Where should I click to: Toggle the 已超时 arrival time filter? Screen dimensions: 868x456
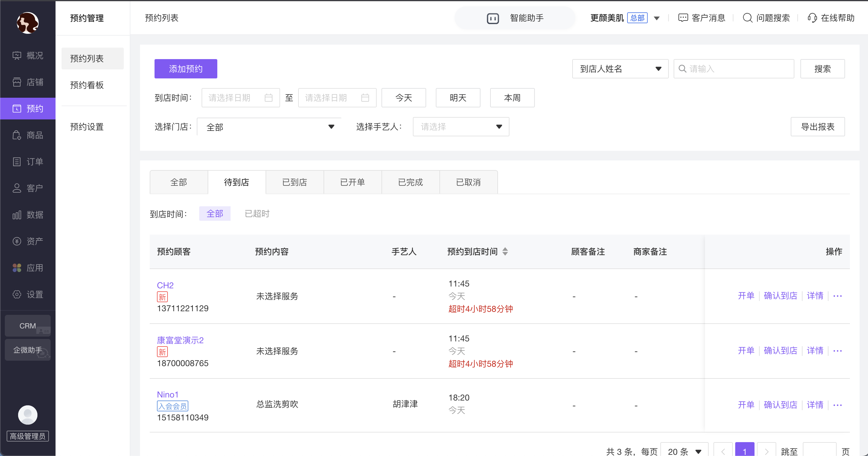257,214
